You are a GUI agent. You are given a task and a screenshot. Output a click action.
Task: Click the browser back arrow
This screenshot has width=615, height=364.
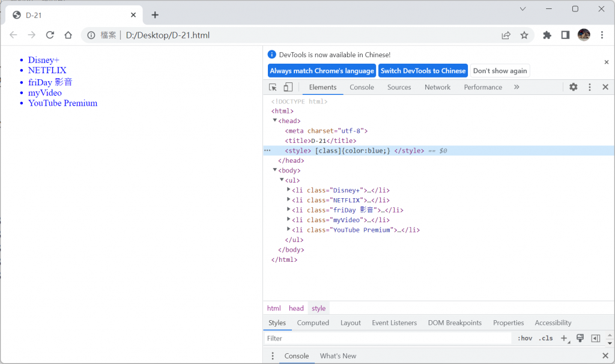(x=13, y=35)
